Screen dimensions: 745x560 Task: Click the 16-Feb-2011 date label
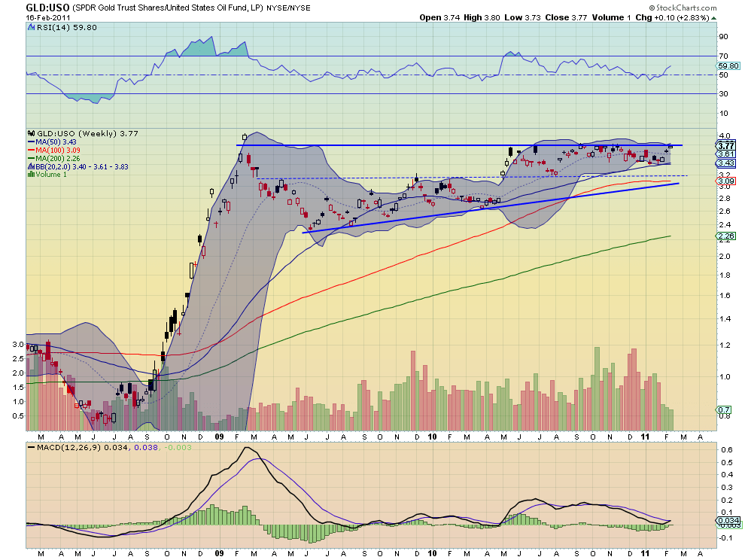(x=48, y=17)
